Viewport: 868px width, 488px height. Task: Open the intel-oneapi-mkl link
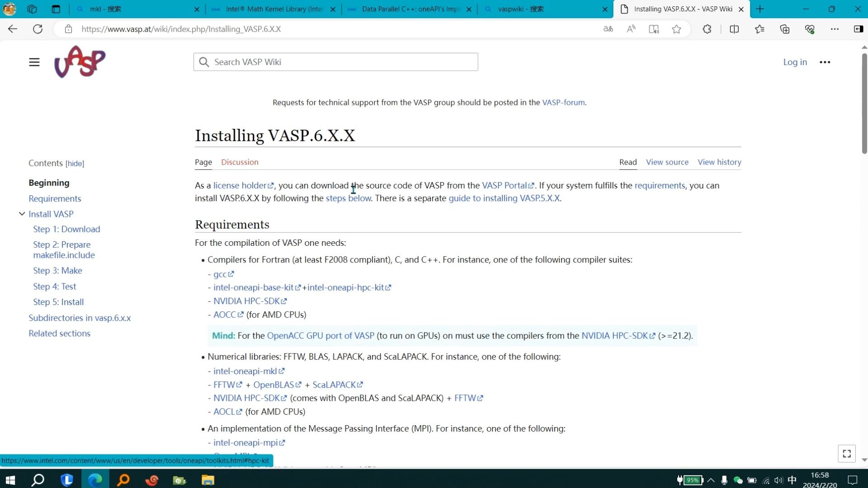pyautogui.click(x=249, y=371)
